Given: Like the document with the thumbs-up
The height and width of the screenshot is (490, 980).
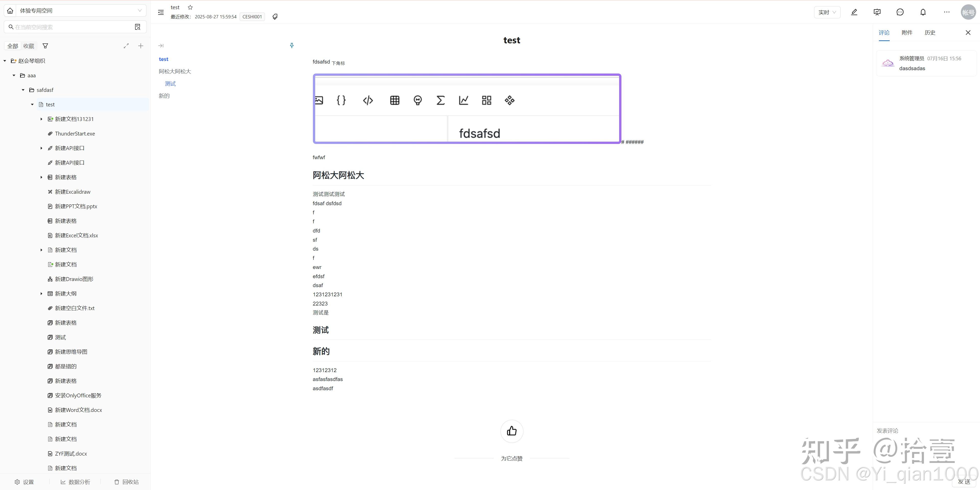Looking at the screenshot, I should click(512, 431).
